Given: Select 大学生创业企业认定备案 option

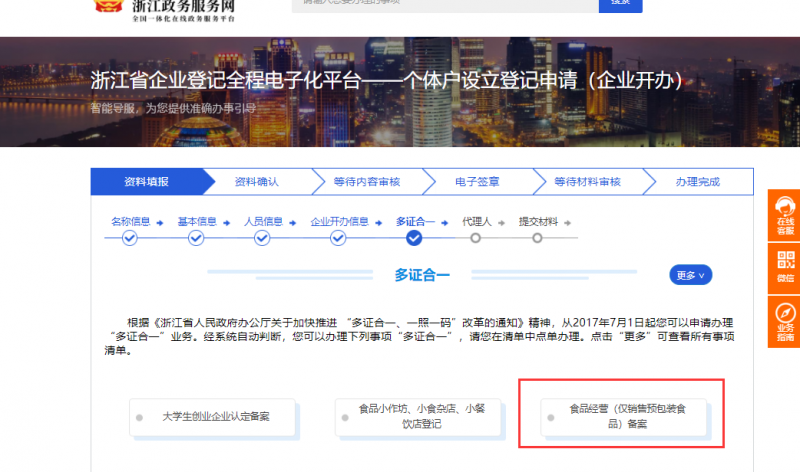Looking at the screenshot, I should pos(213,416).
